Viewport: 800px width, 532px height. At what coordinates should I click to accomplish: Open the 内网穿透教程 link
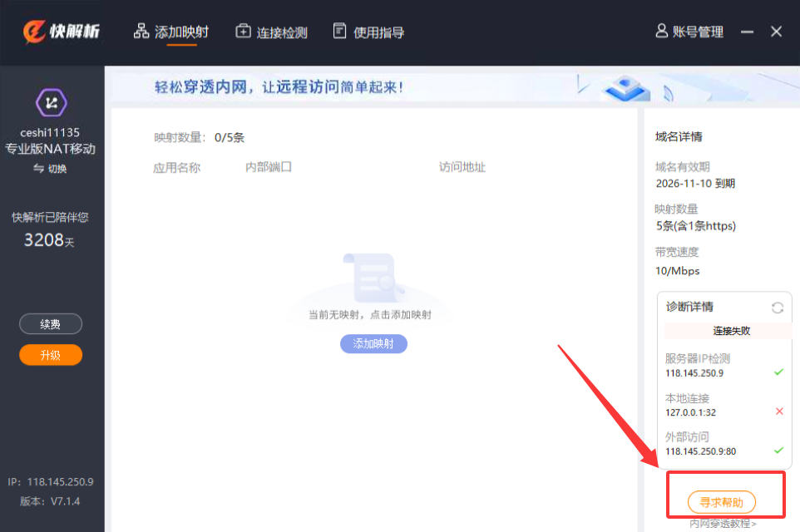(723, 524)
